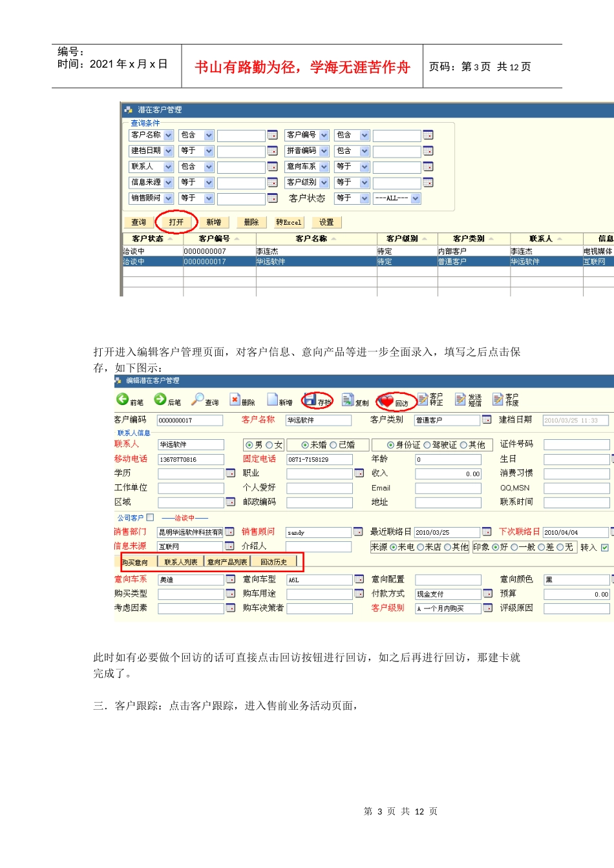Image resolution: width=614 pixels, height=868 pixels.
Task: Sort by 客户名称 column header
Action: pos(317,239)
